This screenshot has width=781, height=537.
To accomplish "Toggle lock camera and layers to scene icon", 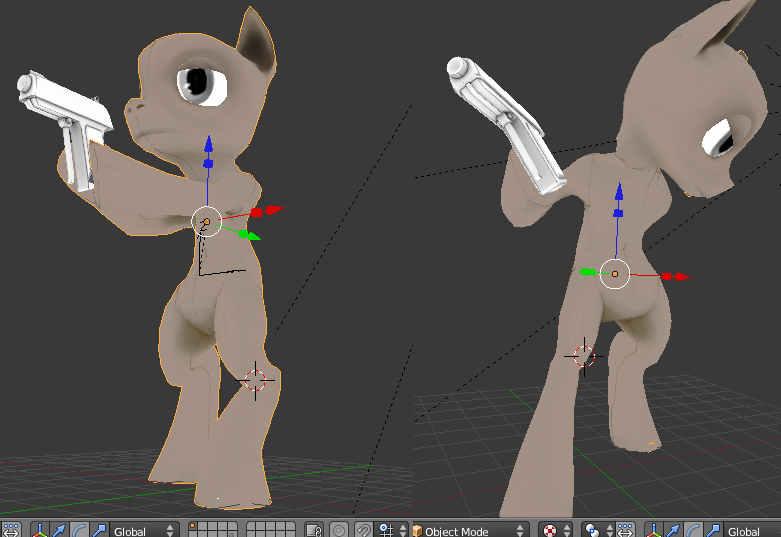I will (314, 530).
